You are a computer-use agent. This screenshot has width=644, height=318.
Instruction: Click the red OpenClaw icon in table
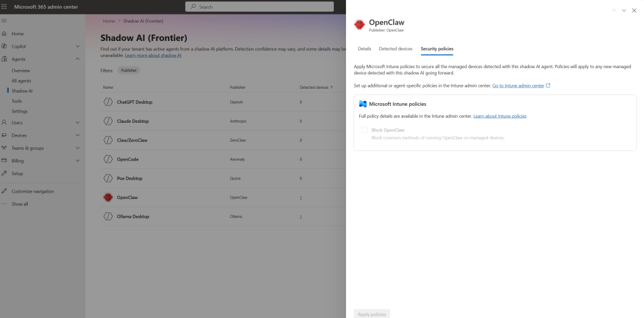[108, 198]
